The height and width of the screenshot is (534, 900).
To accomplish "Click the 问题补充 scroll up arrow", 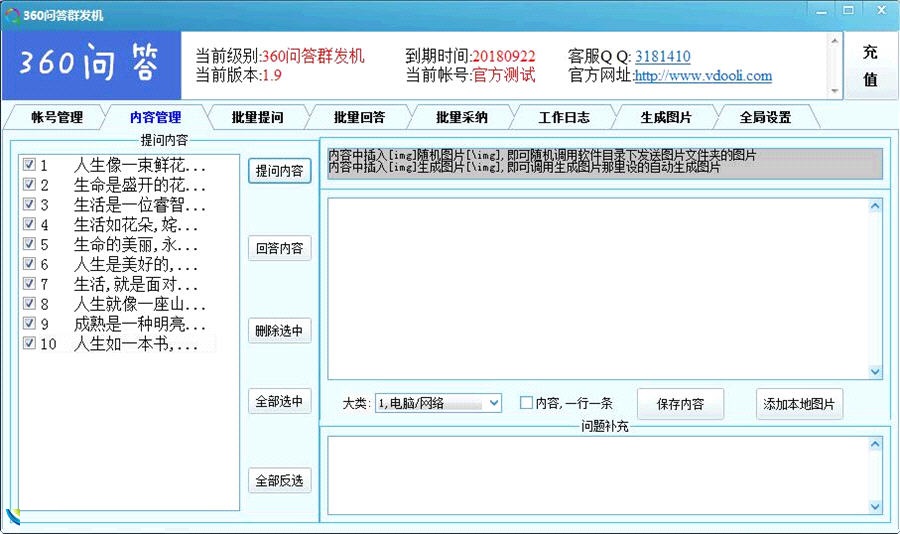I will coord(875,444).
